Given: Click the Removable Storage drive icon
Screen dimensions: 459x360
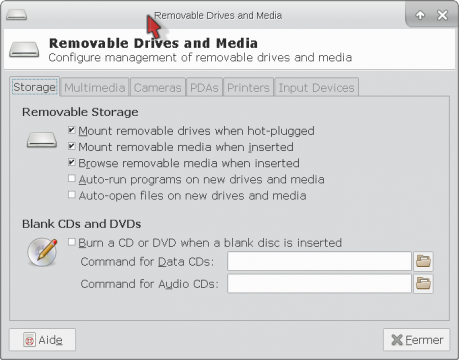Looking at the screenshot, I should (42, 139).
